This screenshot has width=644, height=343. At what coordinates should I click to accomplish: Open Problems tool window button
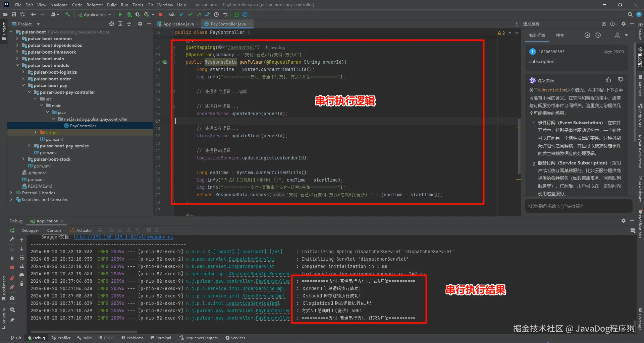pos(132,338)
